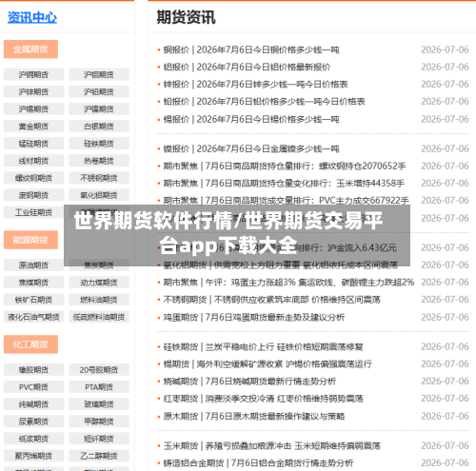The height and width of the screenshot is (471, 476).
Task: Open the 午评：鸡蛋主力涨超3% article
Action: [x=288, y=282]
